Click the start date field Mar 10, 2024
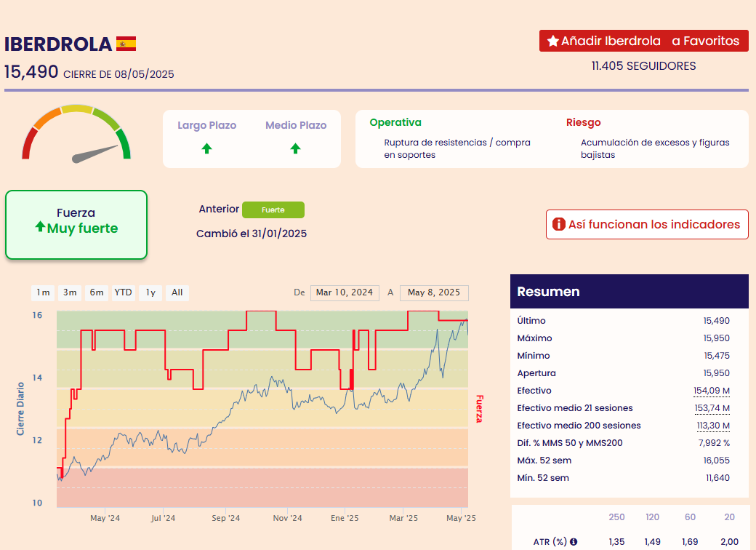Screen dimensions: 756x550 point(345,292)
